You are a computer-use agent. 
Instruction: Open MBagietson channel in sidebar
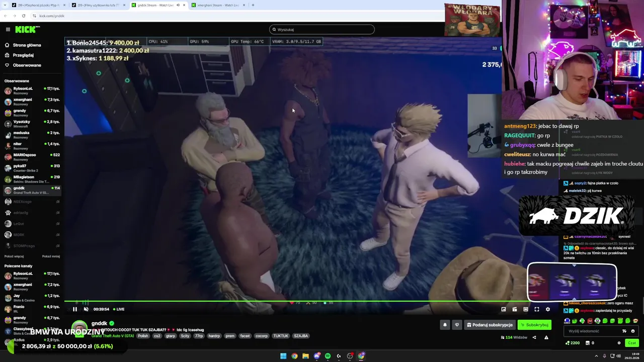click(31, 179)
